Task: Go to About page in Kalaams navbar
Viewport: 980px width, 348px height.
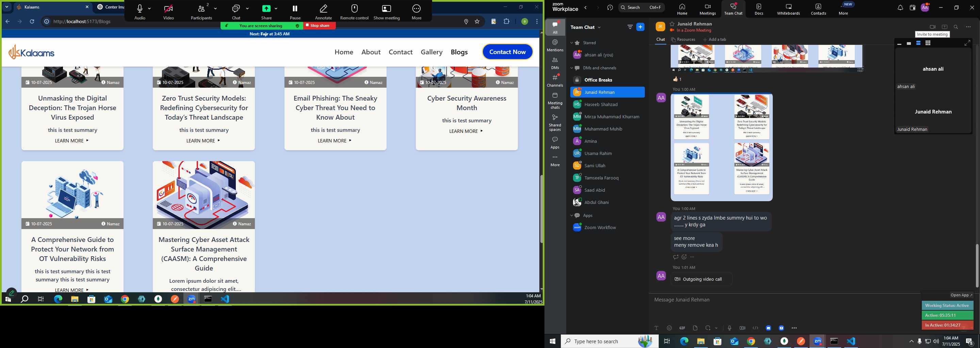Action: click(371, 52)
